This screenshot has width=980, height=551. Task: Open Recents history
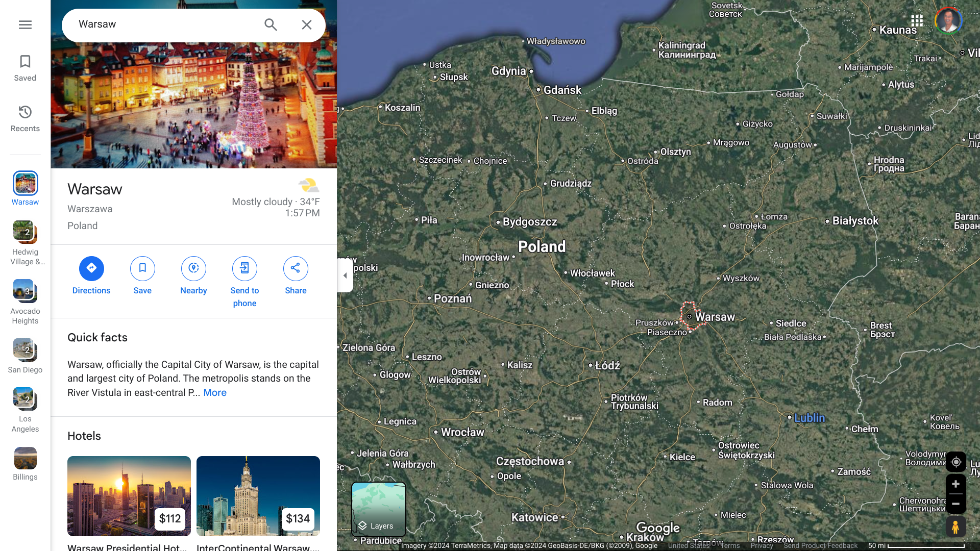tap(25, 118)
